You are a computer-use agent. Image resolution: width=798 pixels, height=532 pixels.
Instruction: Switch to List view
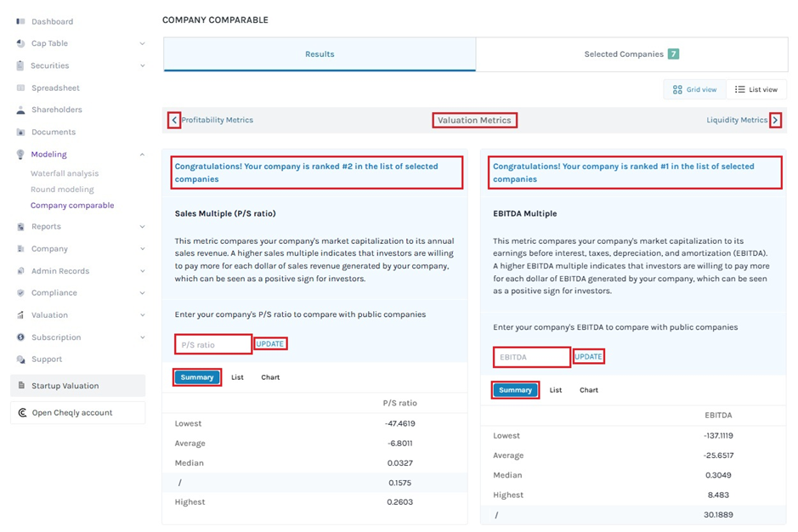(x=756, y=89)
